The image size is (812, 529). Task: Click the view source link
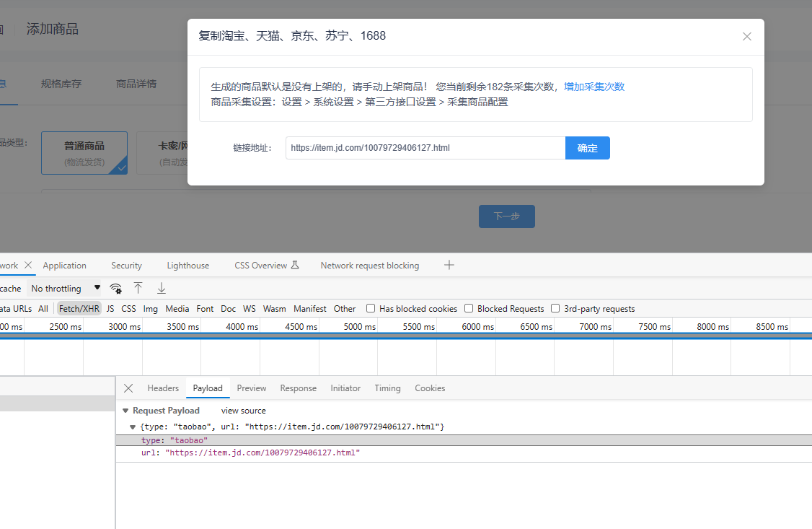click(244, 411)
